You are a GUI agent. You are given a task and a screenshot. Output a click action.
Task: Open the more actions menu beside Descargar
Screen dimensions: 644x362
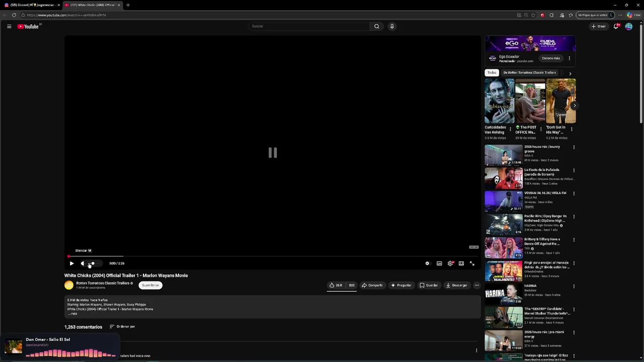[476, 285]
